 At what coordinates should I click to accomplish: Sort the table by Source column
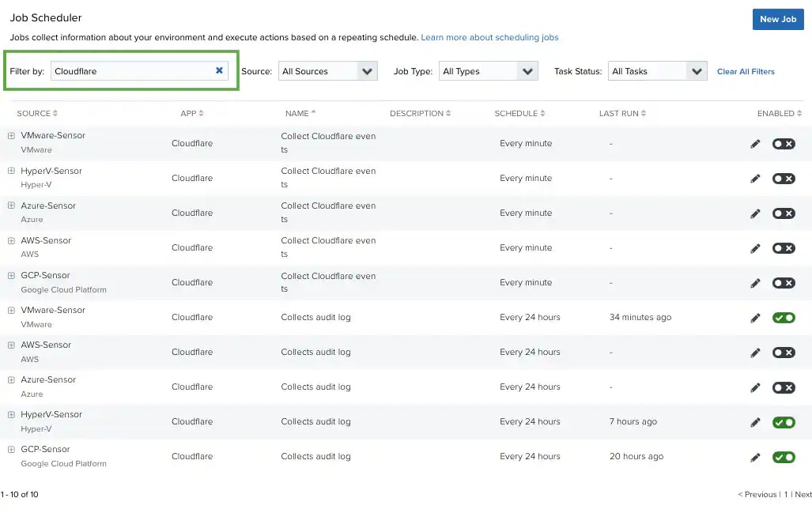[37, 113]
